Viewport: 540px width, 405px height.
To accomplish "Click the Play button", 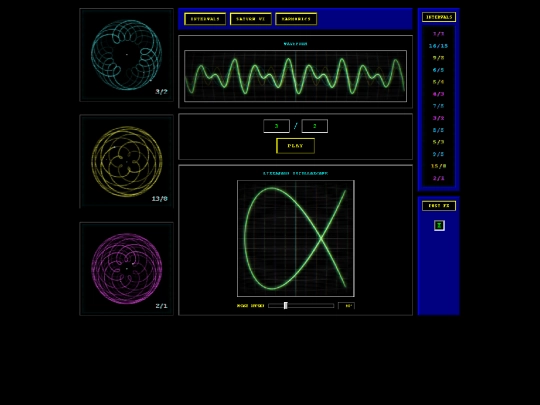I will 295,146.
